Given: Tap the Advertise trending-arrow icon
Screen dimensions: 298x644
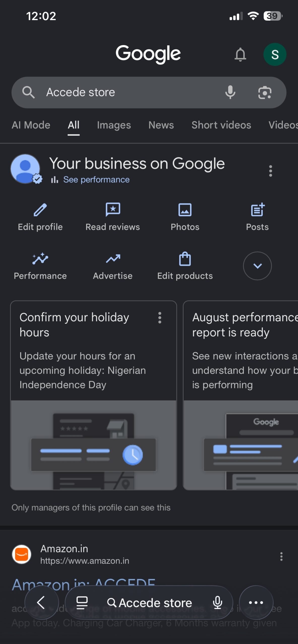Looking at the screenshot, I should (x=113, y=259).
